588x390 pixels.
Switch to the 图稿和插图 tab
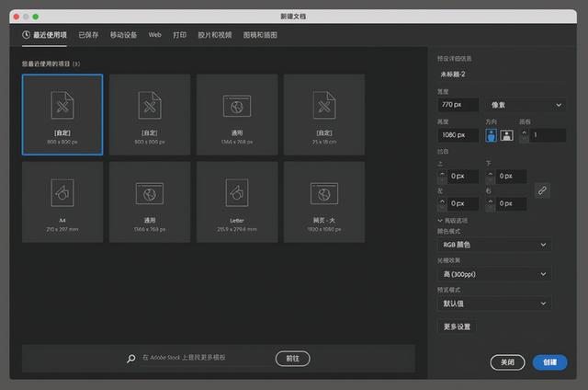260,35
